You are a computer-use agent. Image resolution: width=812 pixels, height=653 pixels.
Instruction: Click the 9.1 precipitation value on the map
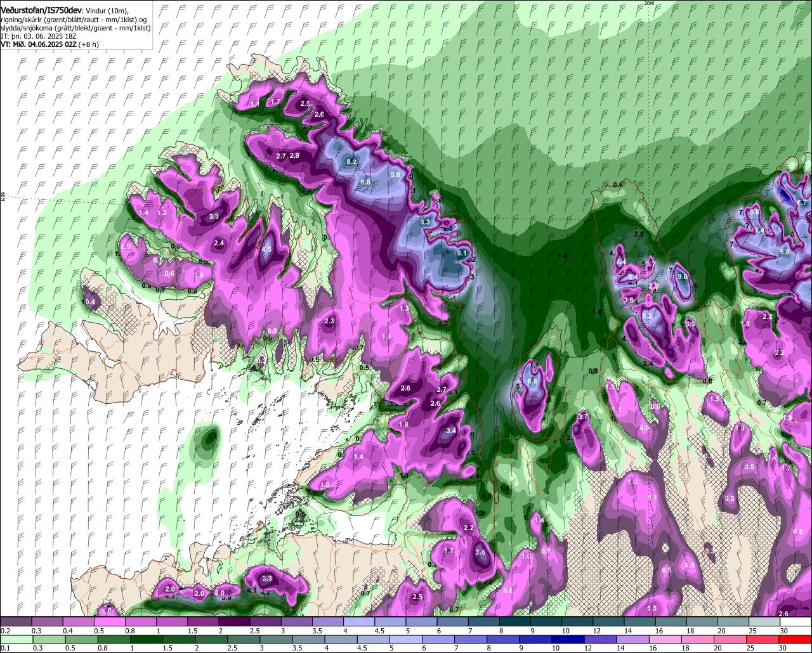point(462,254)
